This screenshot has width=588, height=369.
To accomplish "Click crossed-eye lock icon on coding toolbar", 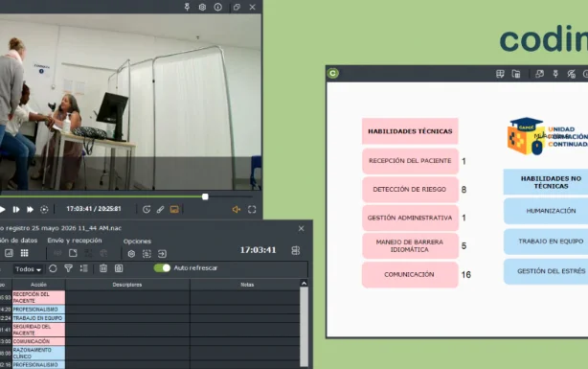I will pos(571,74).
